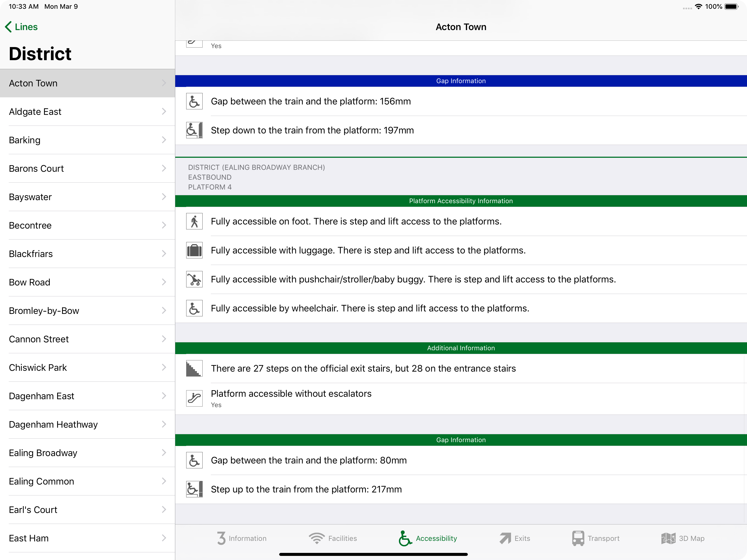Show the Transport tab
The width and height of the screenshot is (747, 560).
tap(596, 538)
